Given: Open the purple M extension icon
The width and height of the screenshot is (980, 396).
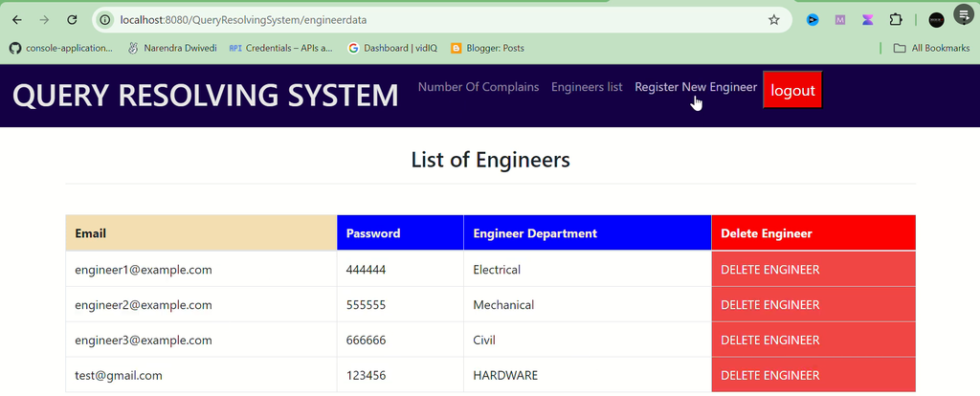Looking at the screenshot, I should tap(840, 20).
